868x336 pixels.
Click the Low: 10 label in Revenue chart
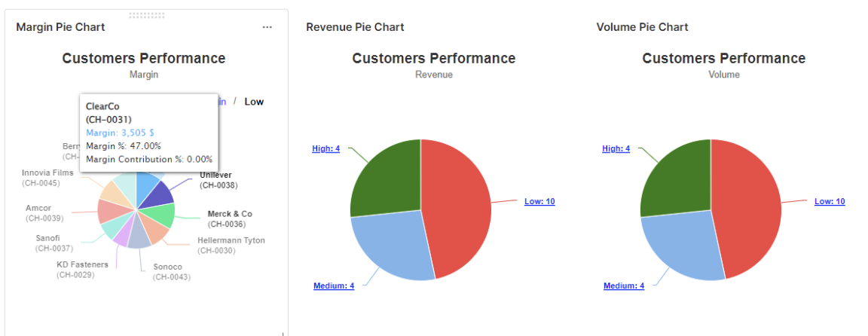pos(539,202)
